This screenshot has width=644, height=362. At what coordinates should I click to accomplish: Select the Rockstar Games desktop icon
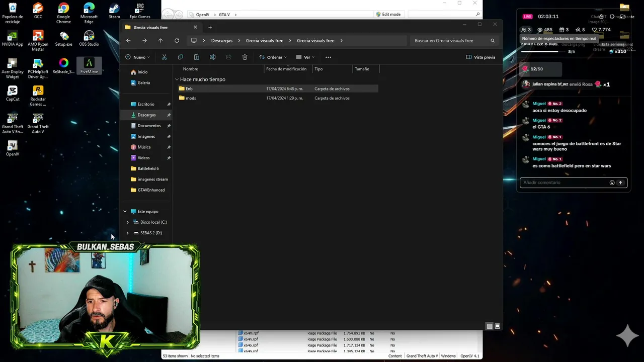38,96
